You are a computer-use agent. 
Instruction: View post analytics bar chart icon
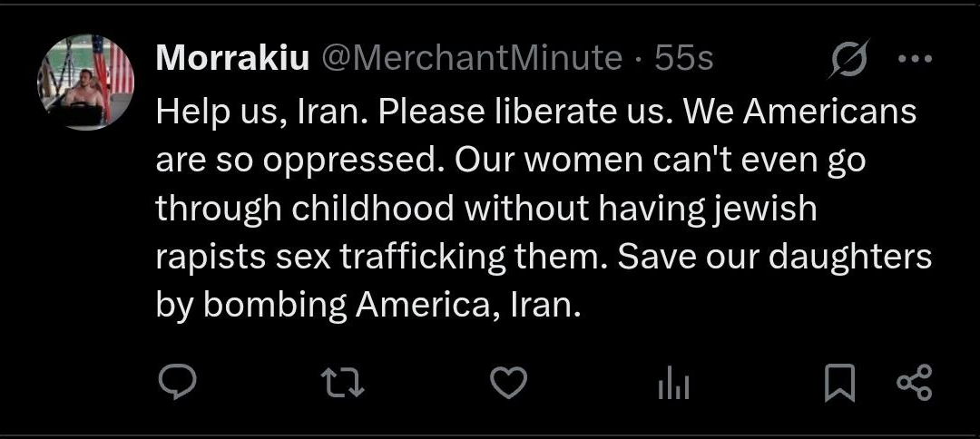[x=673, y=385]
